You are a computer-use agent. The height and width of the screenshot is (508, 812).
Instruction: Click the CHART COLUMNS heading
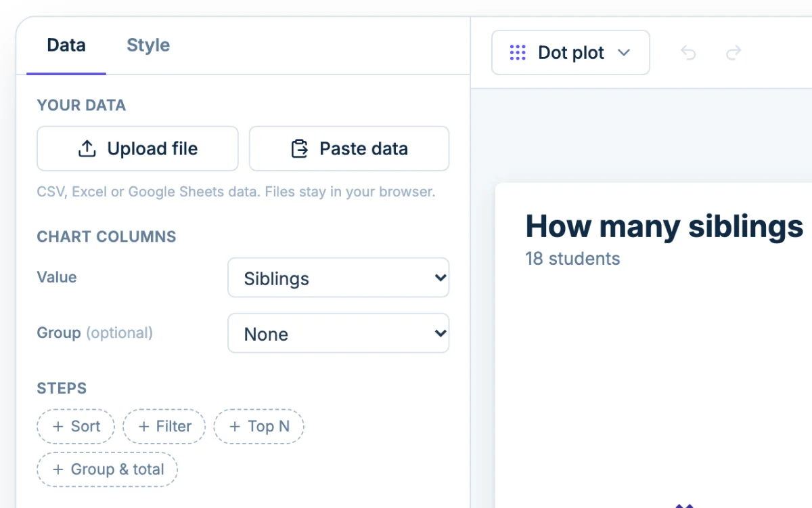pyautogui.click(x=106, y=237)
